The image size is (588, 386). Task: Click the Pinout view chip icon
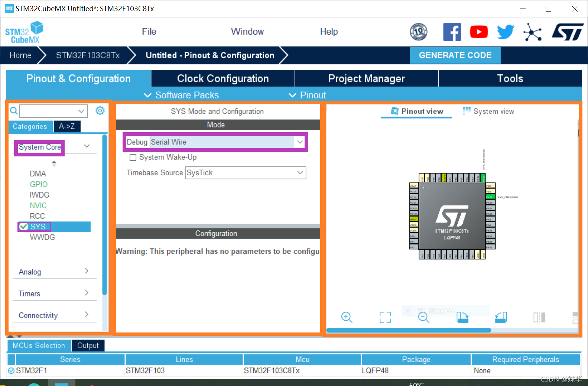tap(394, 111)
